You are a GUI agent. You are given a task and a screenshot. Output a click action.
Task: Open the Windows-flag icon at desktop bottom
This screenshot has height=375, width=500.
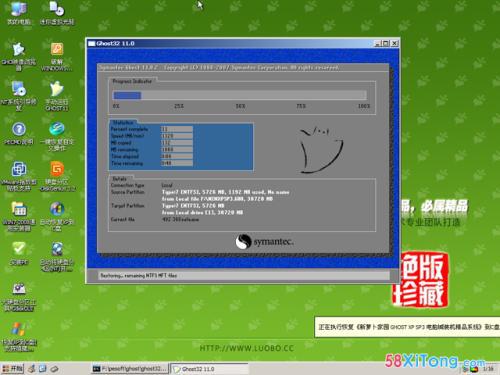click(x=18, y=336)
